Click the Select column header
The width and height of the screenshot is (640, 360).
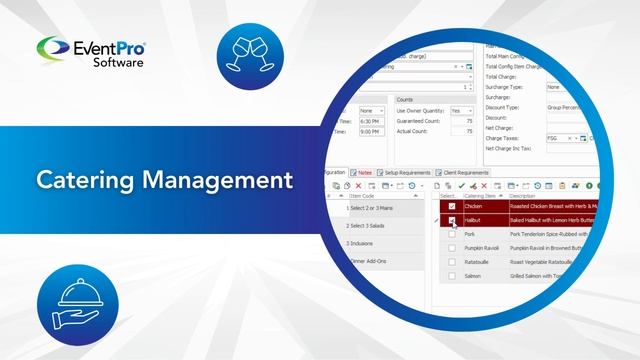pos(448,196)
